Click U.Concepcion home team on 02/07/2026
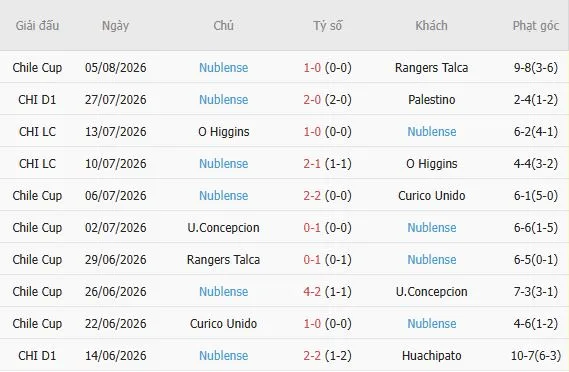 224,228
